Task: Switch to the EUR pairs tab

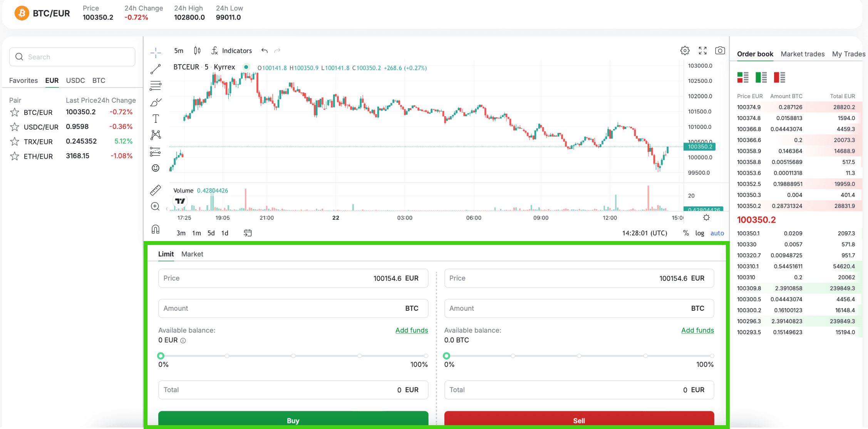Action: (x=52, y=80)
